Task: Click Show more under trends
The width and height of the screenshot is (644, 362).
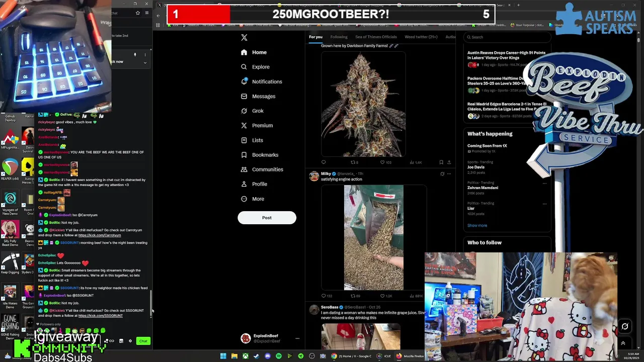Action: (x=477, y=225)
